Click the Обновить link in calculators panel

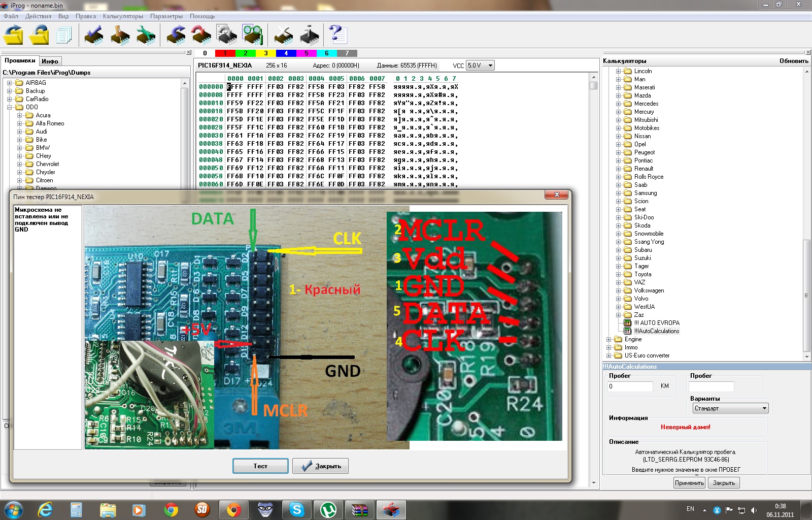click(x=794, y=61)
